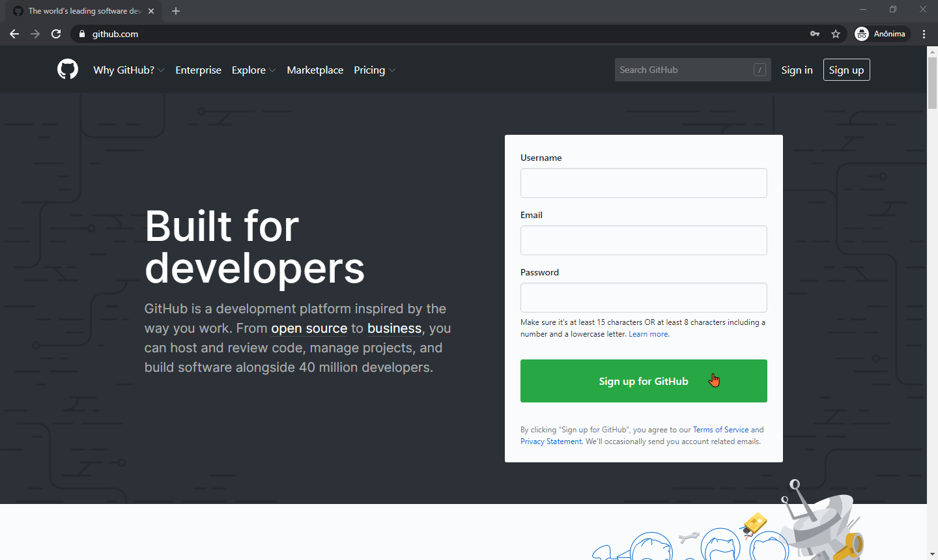The image size is (938, 560).
Task: Open the Enterprise page
Action: point(198,70)
